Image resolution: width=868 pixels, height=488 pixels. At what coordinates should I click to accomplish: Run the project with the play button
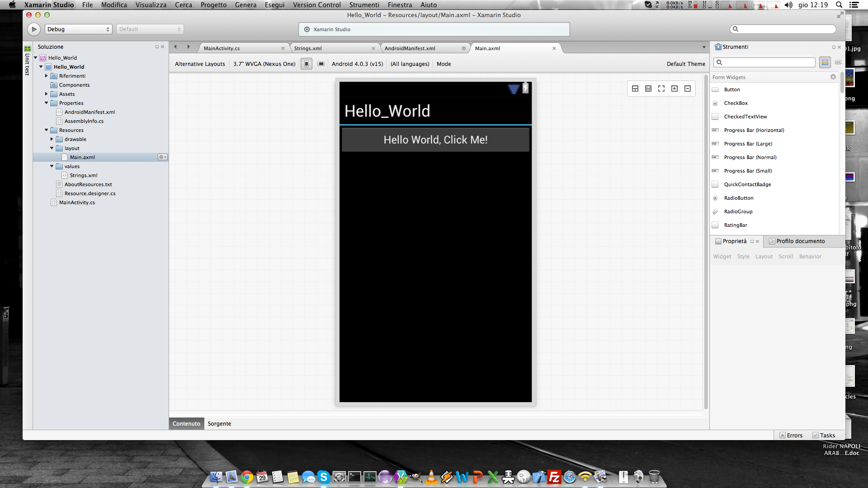[x=34, y=29]
